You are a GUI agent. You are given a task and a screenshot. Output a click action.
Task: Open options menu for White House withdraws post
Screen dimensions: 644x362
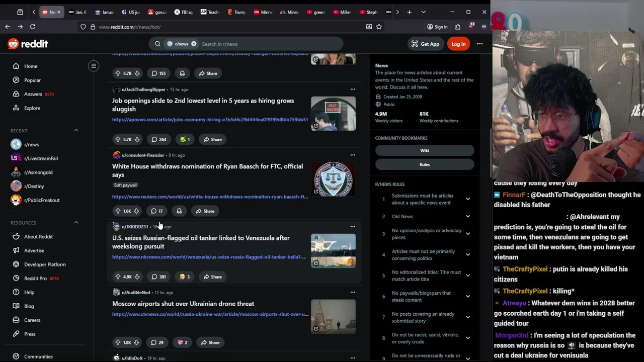point(353,155)
